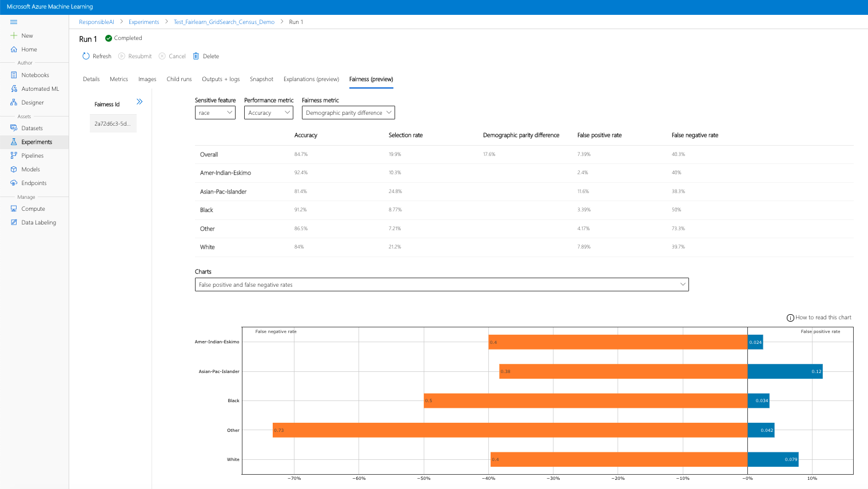The height and width of the screenshot is (489, 868).
Task: Expand the Fairness metric dropdown
Action: pyautogui.click(x=348, y=113)
